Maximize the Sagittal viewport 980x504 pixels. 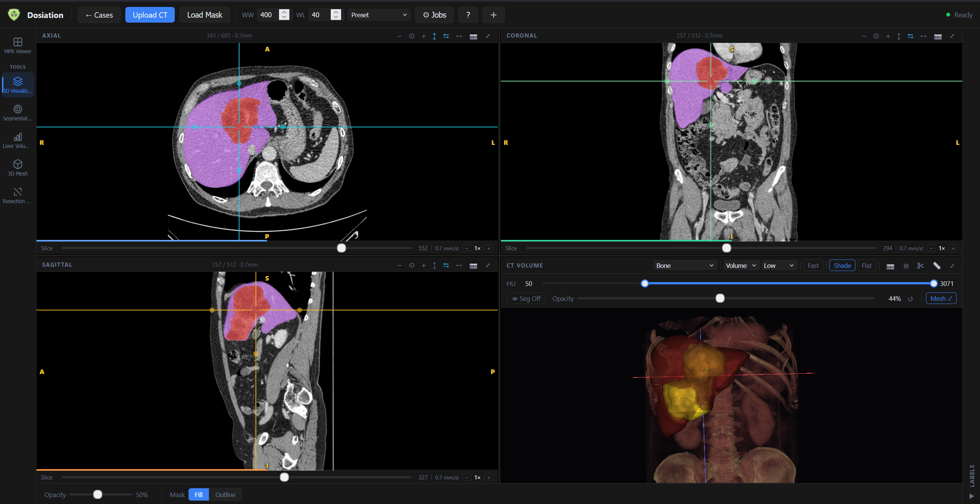[488, 265]
